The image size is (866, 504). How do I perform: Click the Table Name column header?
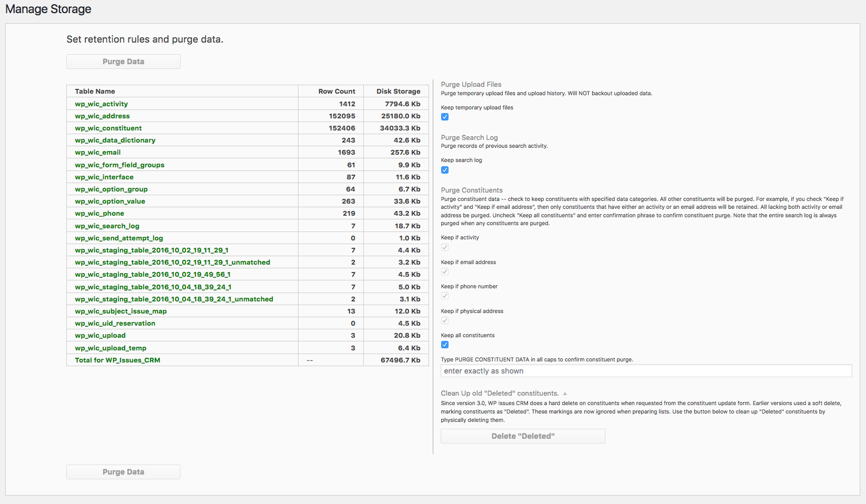pos(95,92)
